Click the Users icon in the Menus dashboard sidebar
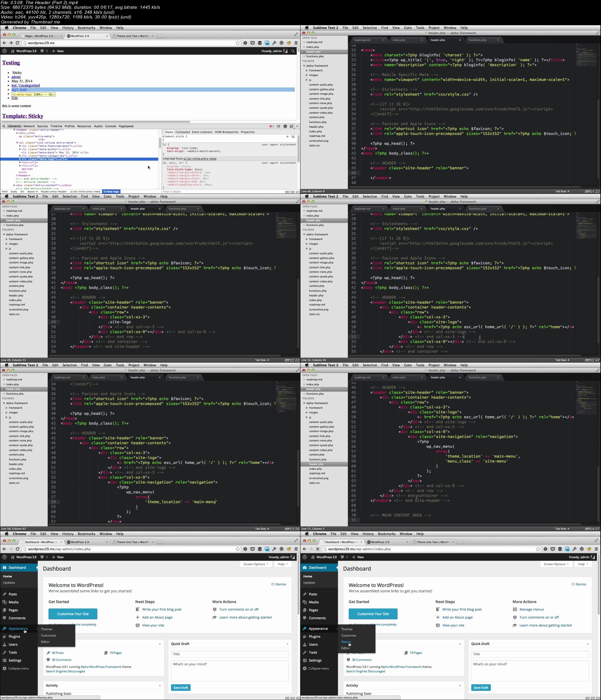 305,644
